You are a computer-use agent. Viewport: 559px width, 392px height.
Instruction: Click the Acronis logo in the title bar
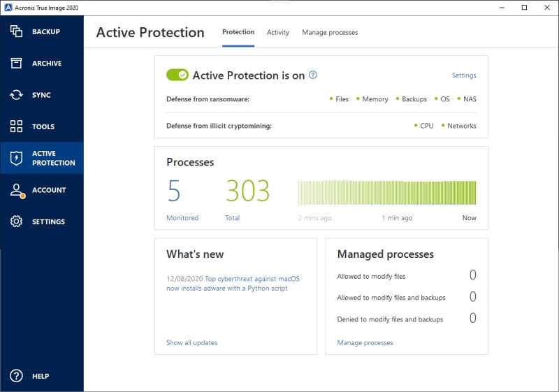8,8
